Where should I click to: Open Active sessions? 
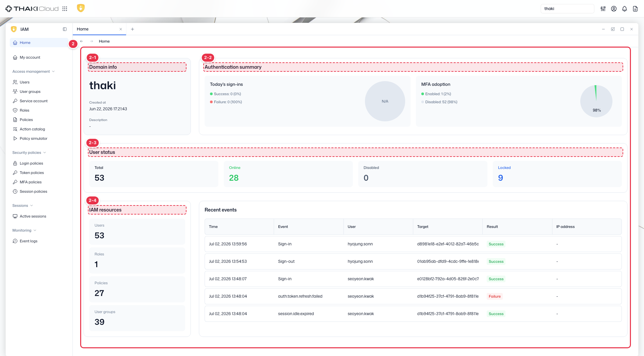coord(39,216)
